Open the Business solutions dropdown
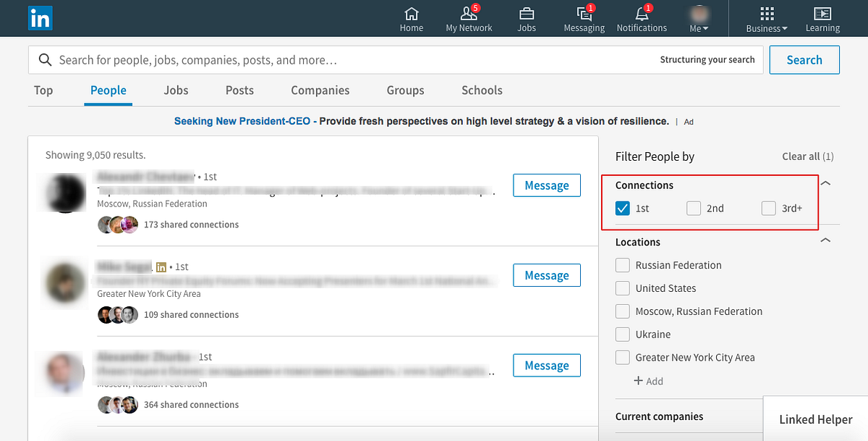Screen dimensions: 868x441 coord(765,18)
